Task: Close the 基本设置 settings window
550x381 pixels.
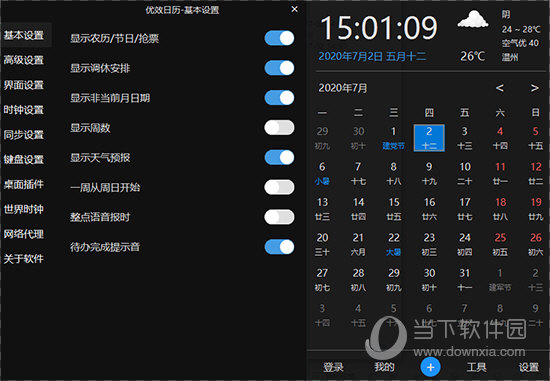Action: click(295, 9)
